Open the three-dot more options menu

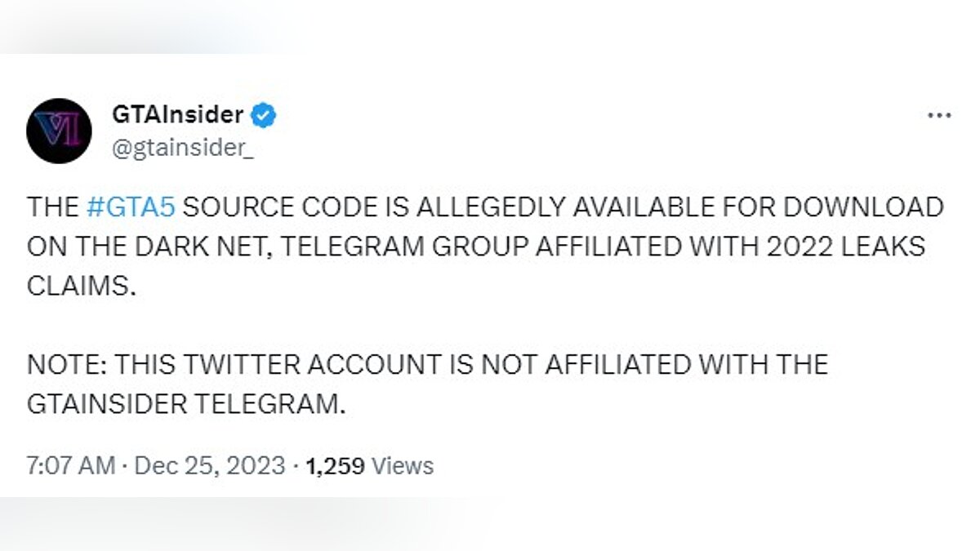click(x=940, y=116)
